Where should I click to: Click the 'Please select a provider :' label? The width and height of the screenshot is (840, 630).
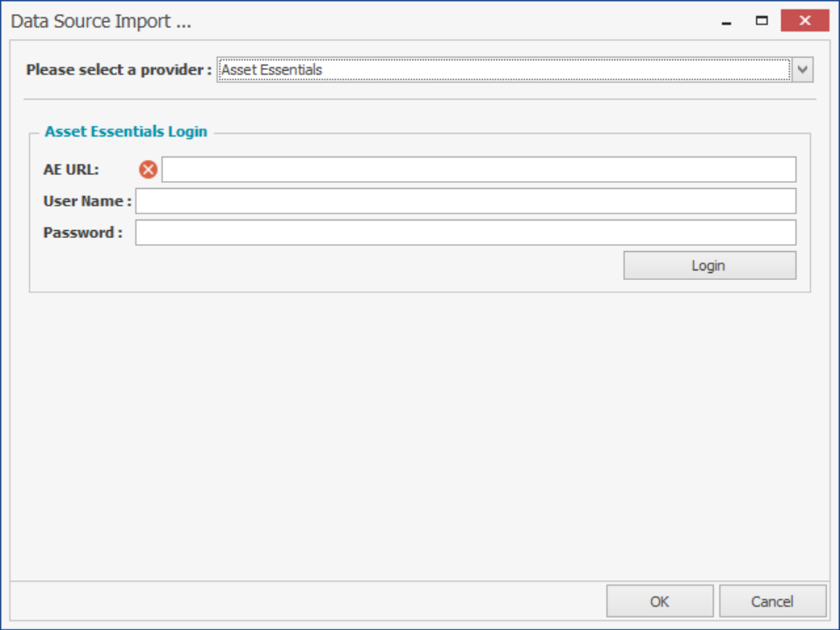point(119,70)
